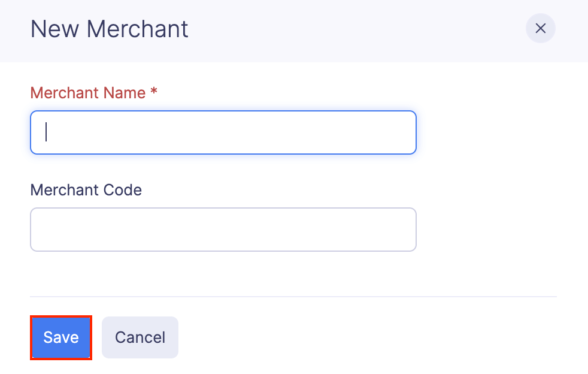
Task: Click the cross icon near dialog corner
Action: (541, 28)
